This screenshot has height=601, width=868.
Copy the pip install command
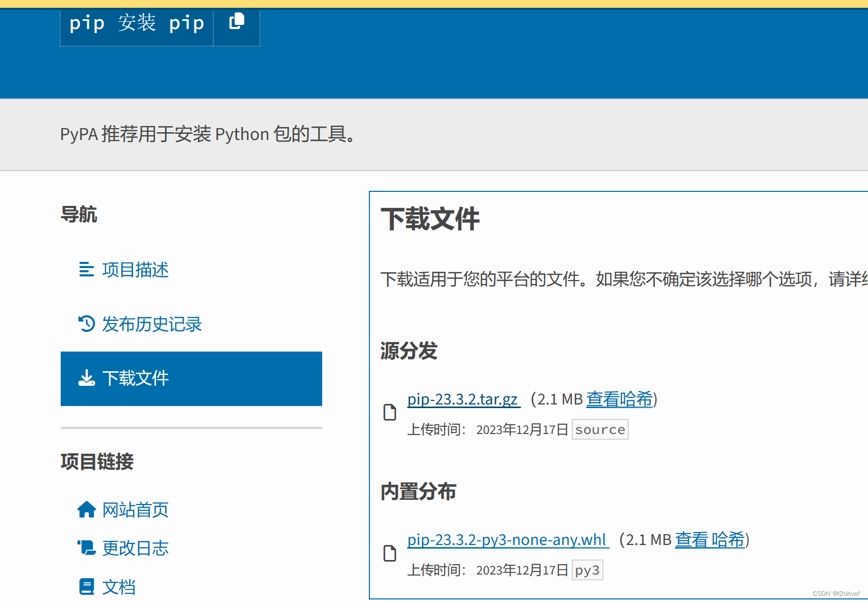click(237, 22)
